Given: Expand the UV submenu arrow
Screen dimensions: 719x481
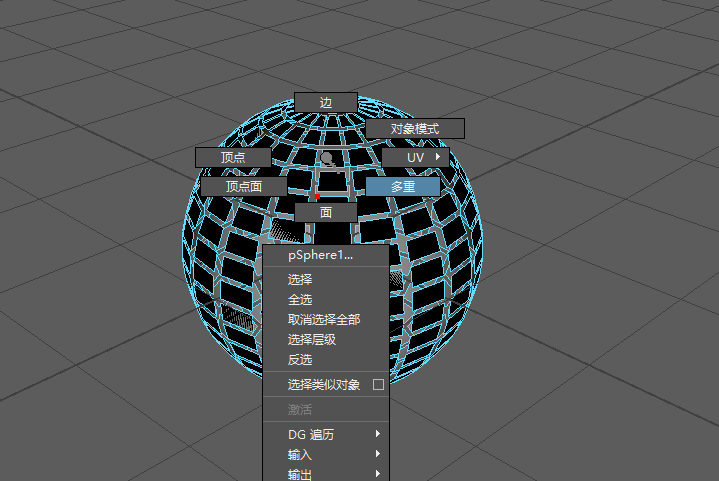Looking at the screenshot, I should pos(438,157).
